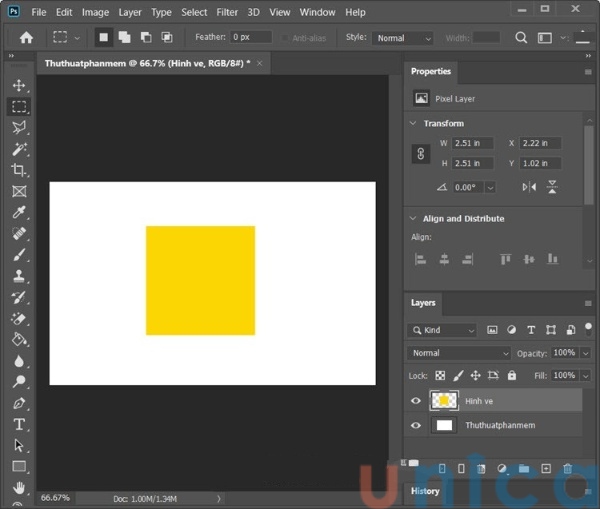Open the Filter menu

pos(227,12)
